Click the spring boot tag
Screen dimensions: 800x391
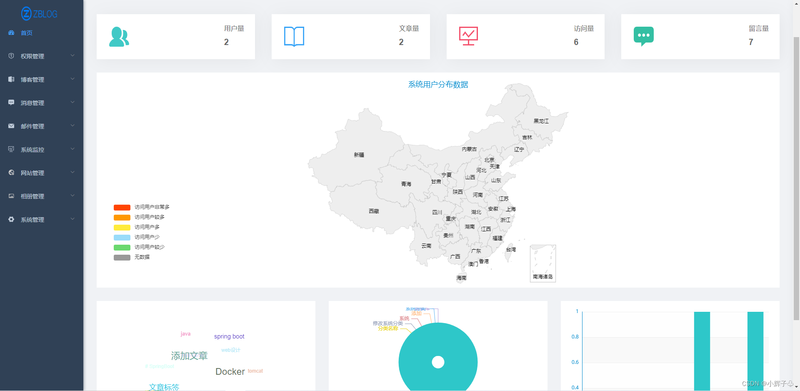click(x=229, y=337)
